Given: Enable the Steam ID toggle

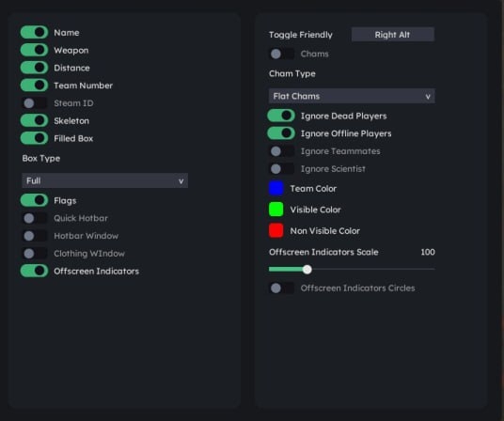Looking at the screenshot, I should 34,103.
